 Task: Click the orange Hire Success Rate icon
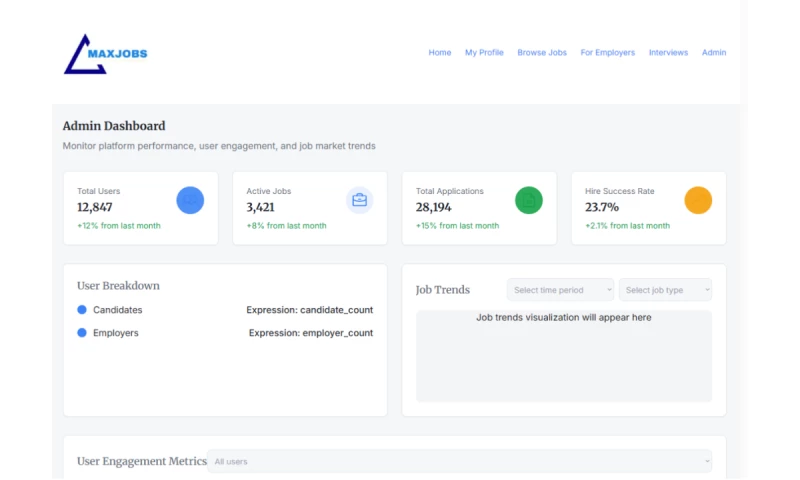pos(698,200)
